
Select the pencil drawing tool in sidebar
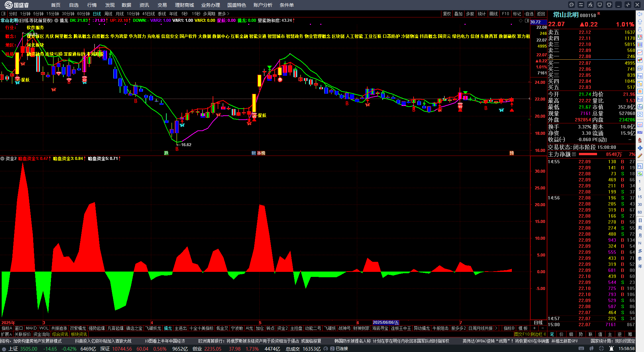640,156
